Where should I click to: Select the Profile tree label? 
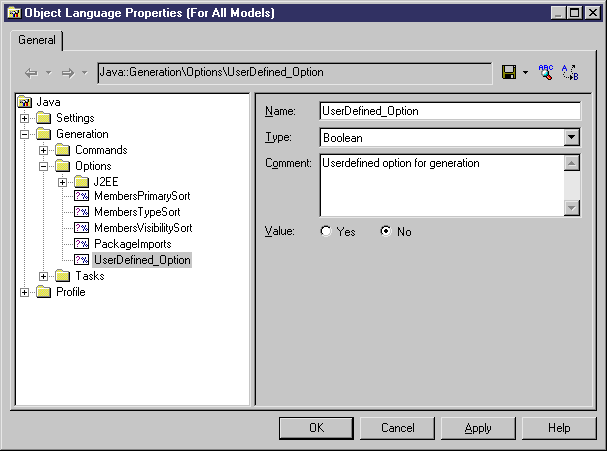[x=71, y=292]
